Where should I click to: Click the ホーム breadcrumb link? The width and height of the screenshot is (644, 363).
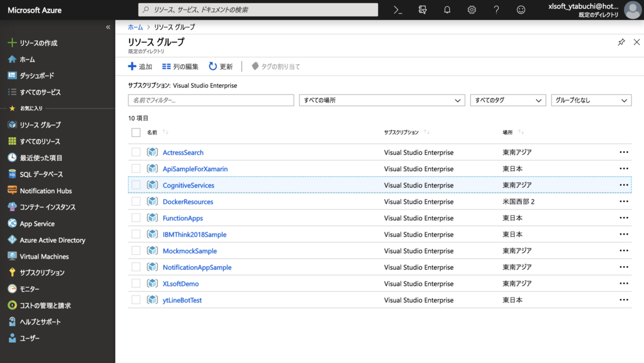pyautogui.click(x=135, y=27)
